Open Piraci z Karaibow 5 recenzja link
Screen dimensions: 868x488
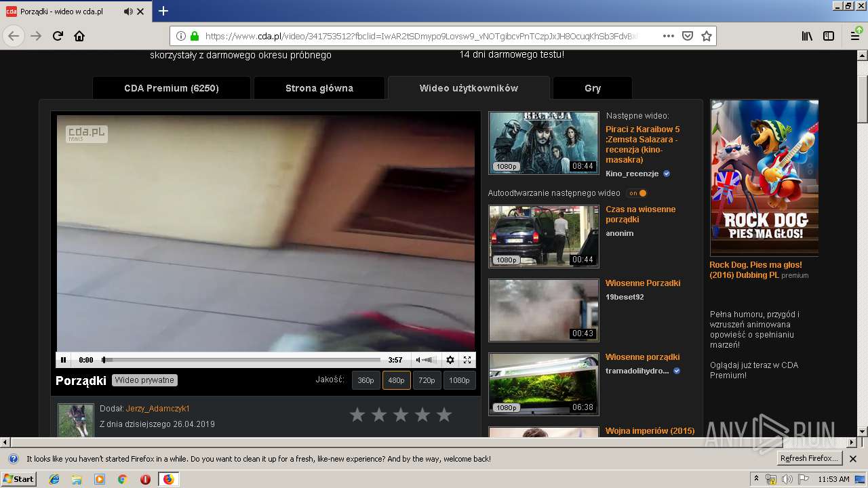643,144
